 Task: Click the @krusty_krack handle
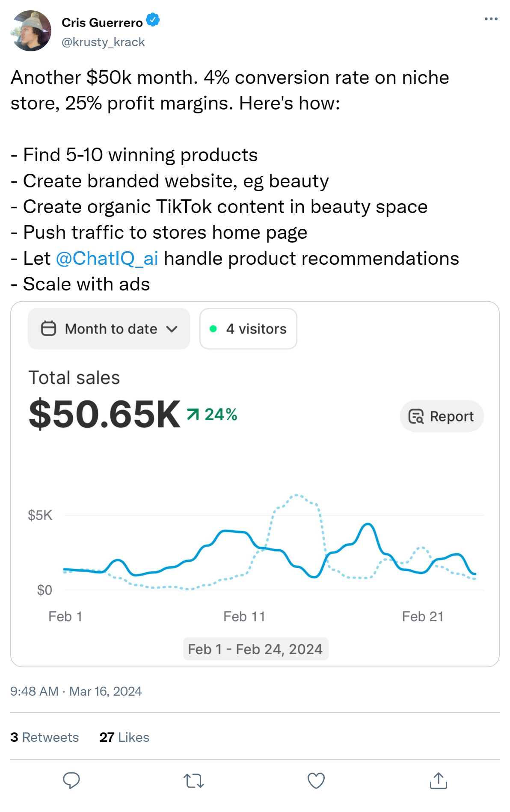[x=103, y=42]
